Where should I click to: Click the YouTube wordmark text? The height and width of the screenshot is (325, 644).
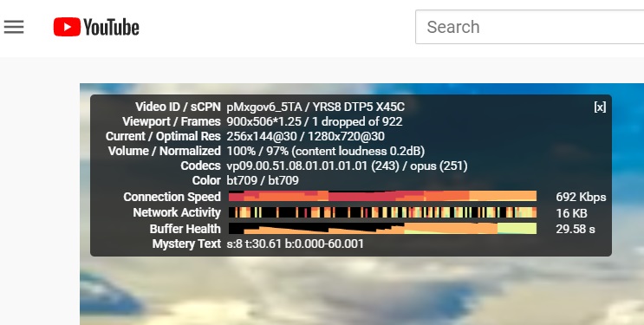click(111, 27)
